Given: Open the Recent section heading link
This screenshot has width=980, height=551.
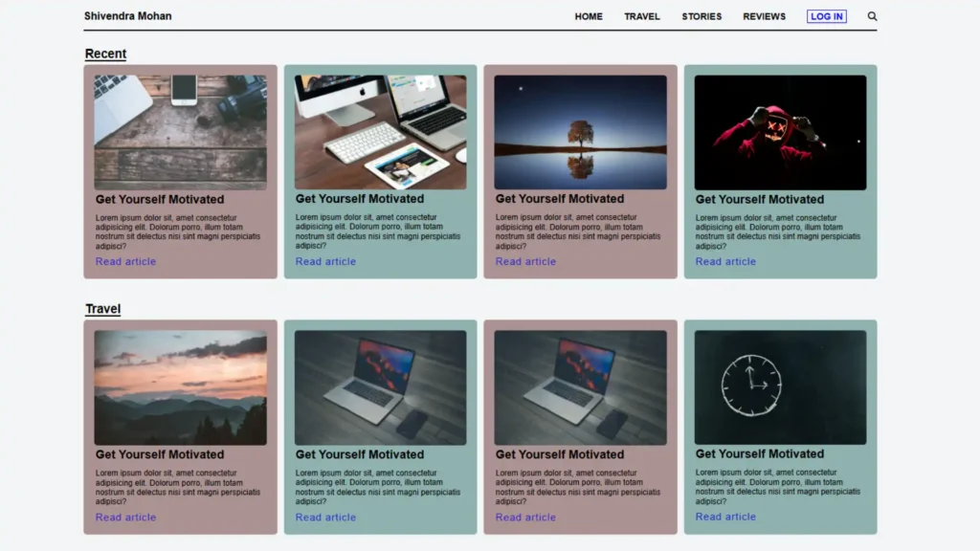Looking at the screenshot, I should tap(104, 54).
